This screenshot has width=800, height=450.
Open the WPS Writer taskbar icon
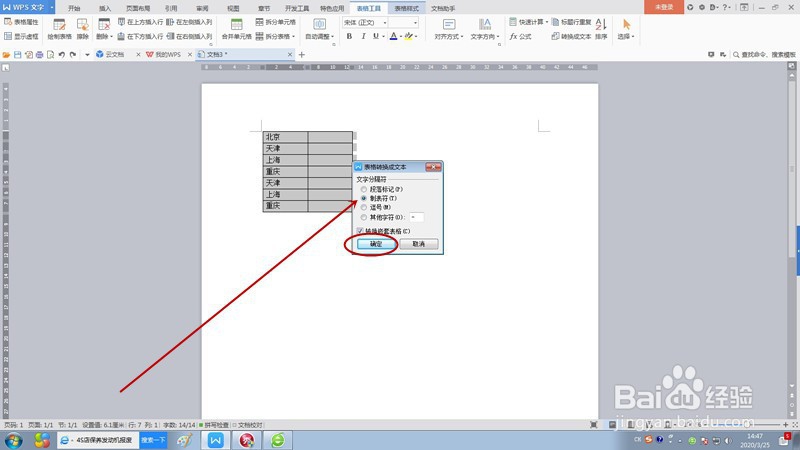(215, 440)
